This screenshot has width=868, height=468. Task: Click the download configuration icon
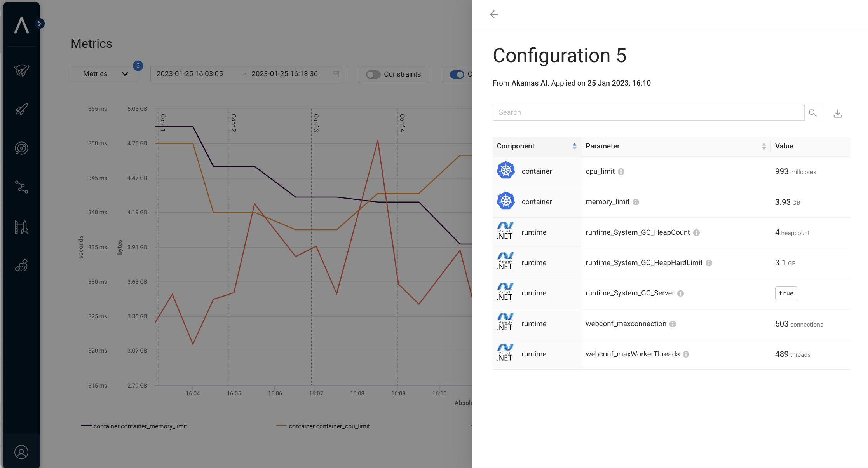838,114
